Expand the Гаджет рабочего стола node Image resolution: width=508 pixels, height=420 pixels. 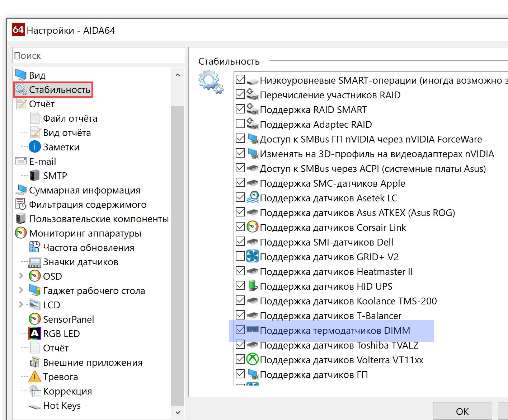pos(21,290)
